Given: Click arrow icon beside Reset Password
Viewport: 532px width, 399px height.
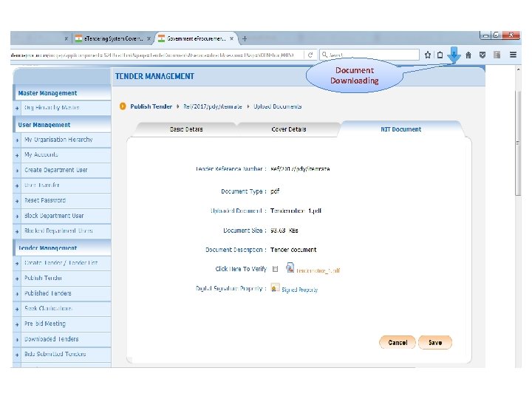Looking at the screenshot, I should click(x=17, y=201).
